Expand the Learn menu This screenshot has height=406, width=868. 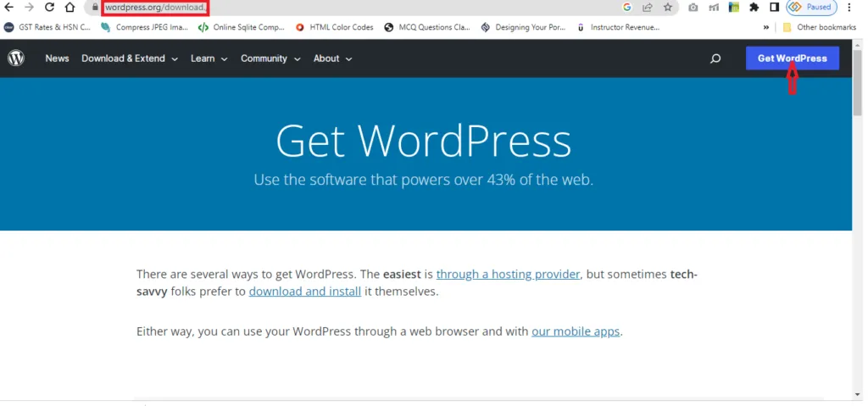tap(209, 58)
